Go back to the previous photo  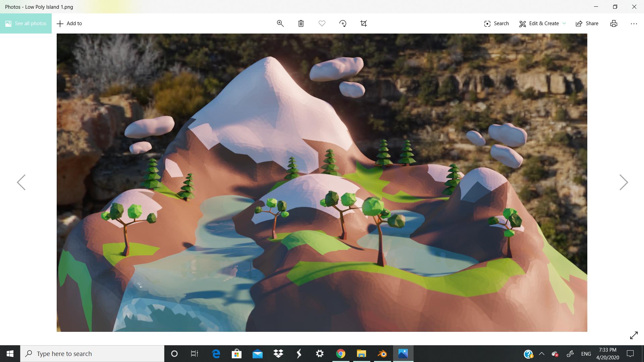[21, 182]
